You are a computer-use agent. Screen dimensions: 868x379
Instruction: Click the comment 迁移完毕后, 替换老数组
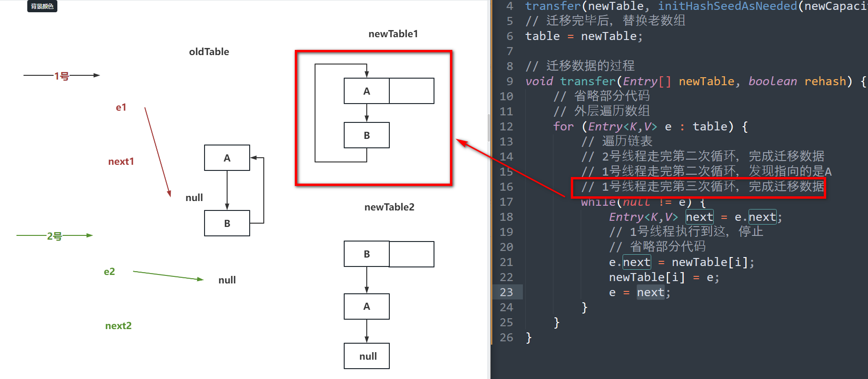606,21
